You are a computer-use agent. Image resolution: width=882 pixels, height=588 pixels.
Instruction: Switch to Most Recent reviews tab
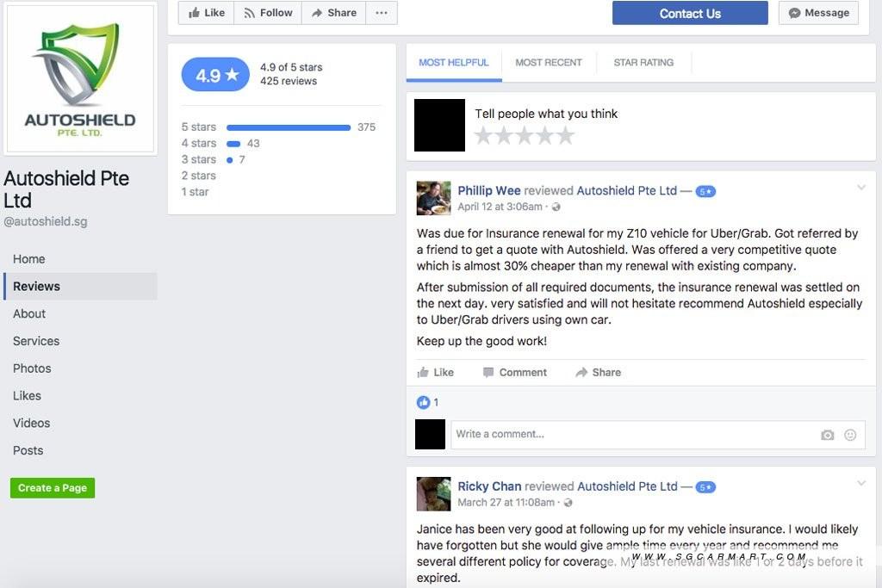pos(549,62)
